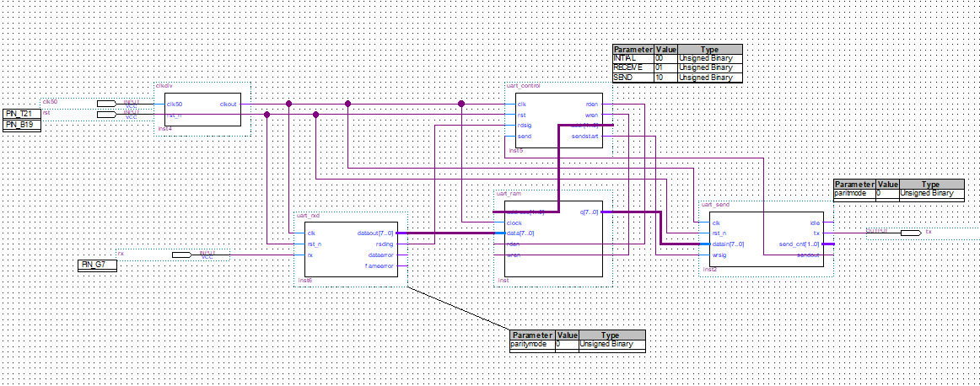Click the PIN_G7 pin assignment label
Image resolution: width=980 pixels, height=386 pixels.
click(x=97, y=265)
